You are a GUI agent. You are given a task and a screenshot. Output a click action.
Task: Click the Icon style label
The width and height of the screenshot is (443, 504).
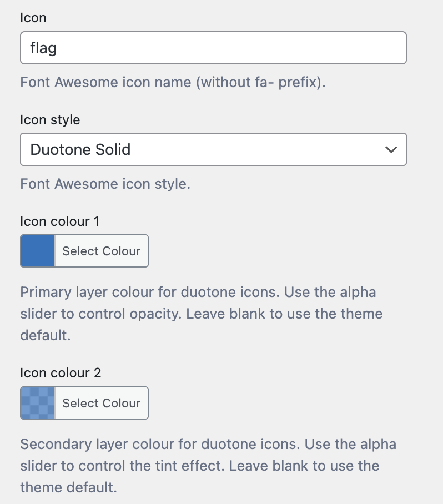click(x=49, y=120)
